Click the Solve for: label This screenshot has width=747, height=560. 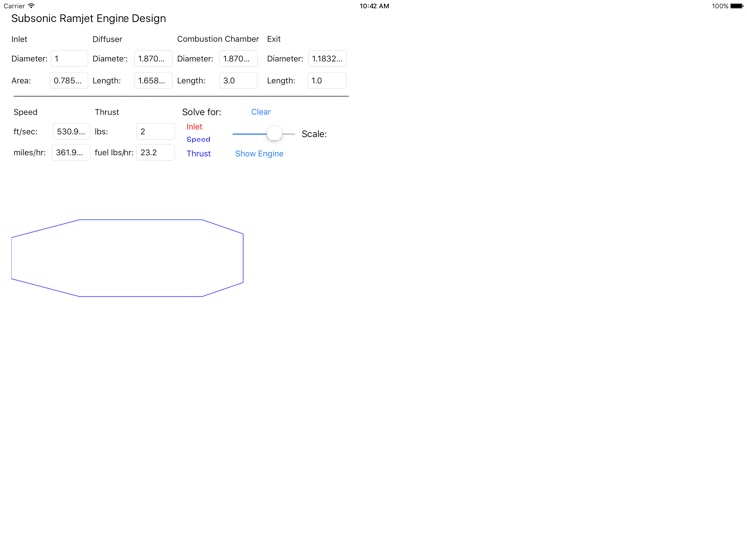[x=202, y=112]
